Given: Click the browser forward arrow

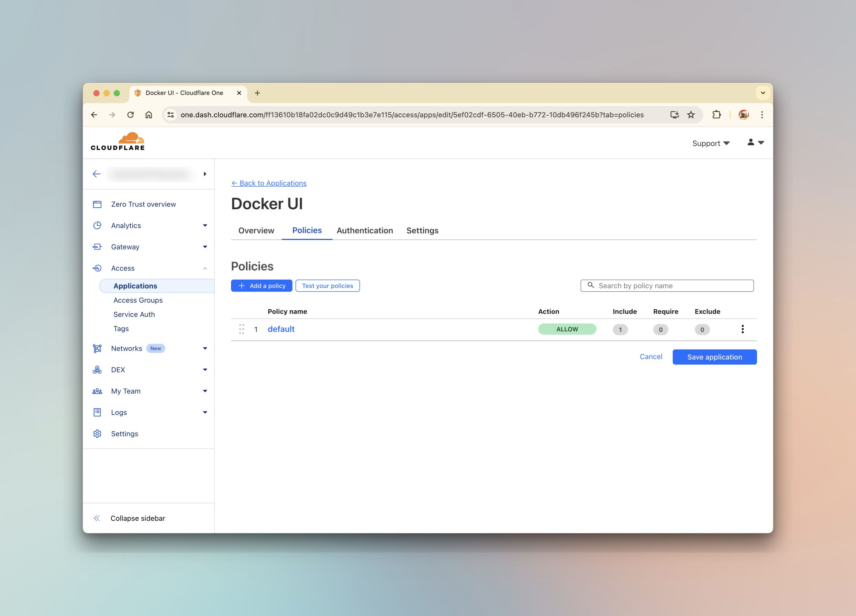Looking at the screenshot, I should (112, 115).
